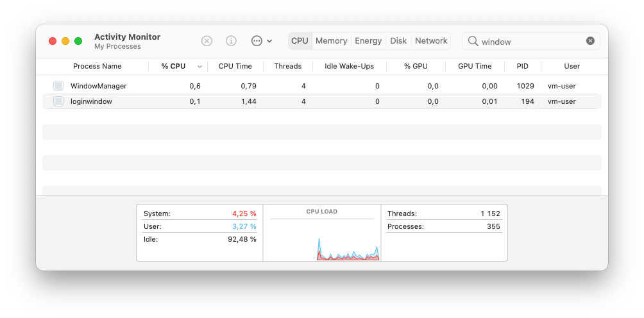The image size is (644, 318).
Task: Open the Energy tab
Action: (x=368, y=41)
